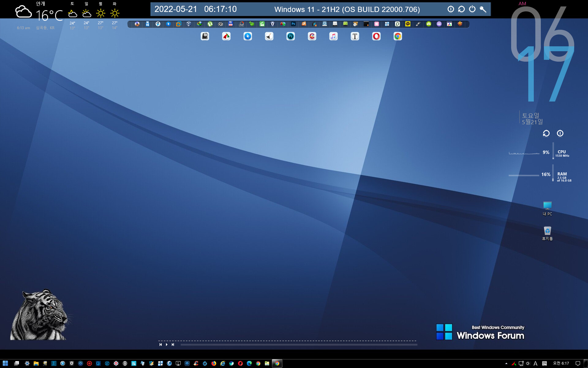The width and height of the screenshot is (588, 368).
Task: Open Task View on the taskbar
Action: click(17, 363)
